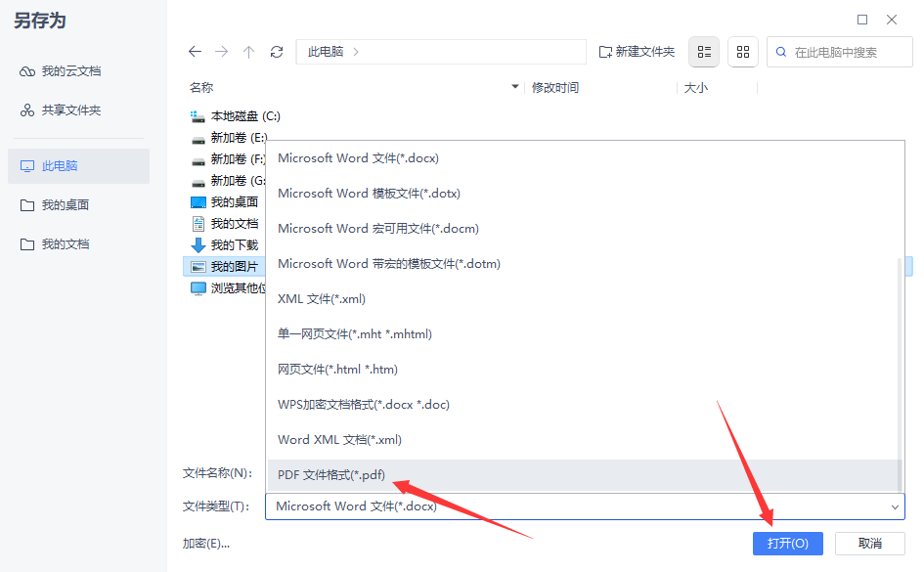This screenshot has height=572, width=924.
Task: Click the search magnifier icon
Action: [781, 52]
